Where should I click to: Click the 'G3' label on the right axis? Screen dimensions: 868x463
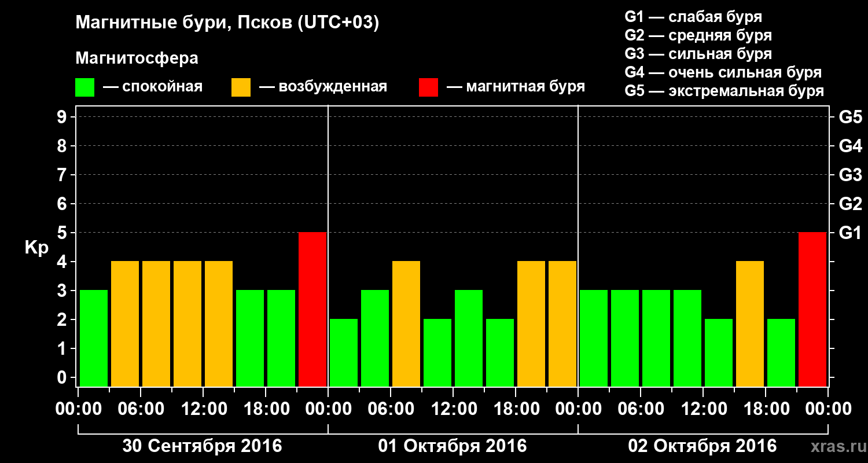point(850,175)
